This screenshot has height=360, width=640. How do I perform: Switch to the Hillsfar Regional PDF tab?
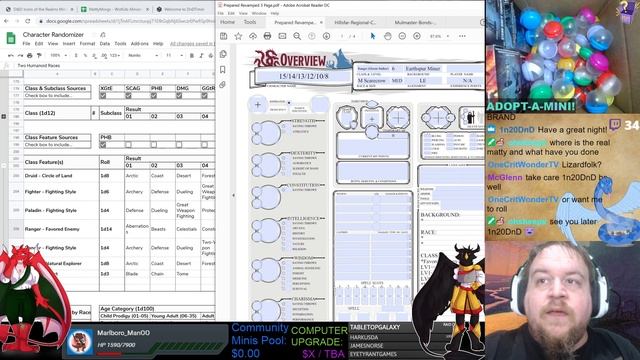355,22
